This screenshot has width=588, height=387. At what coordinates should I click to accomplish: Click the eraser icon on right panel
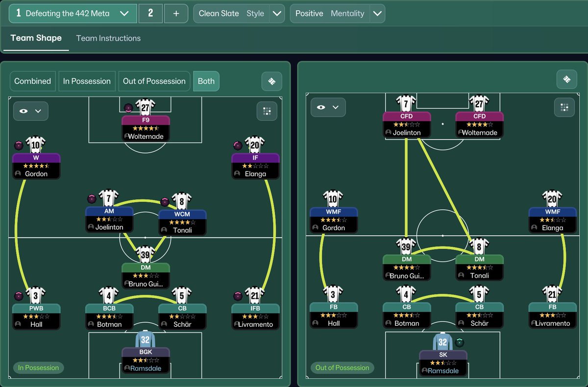tap(567, 79)
